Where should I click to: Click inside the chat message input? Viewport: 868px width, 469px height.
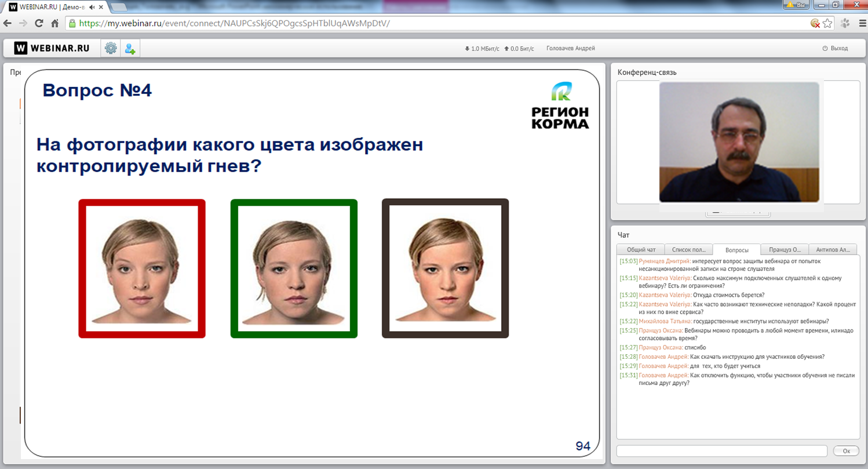722,450
